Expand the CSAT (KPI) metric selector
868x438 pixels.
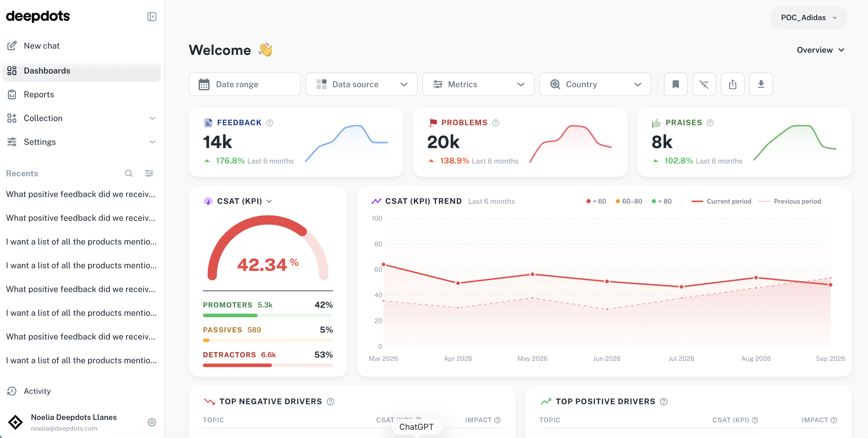269,201
